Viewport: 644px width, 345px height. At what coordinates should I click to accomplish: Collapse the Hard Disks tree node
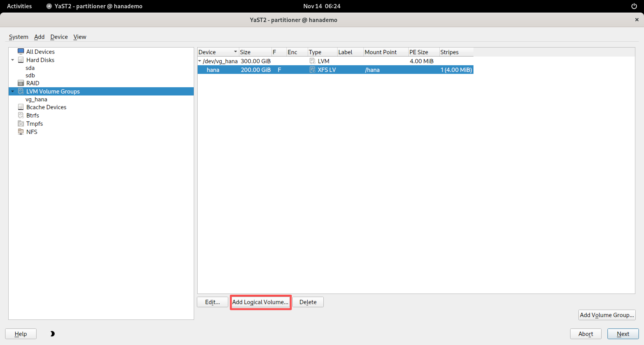(x=13, y=60)
